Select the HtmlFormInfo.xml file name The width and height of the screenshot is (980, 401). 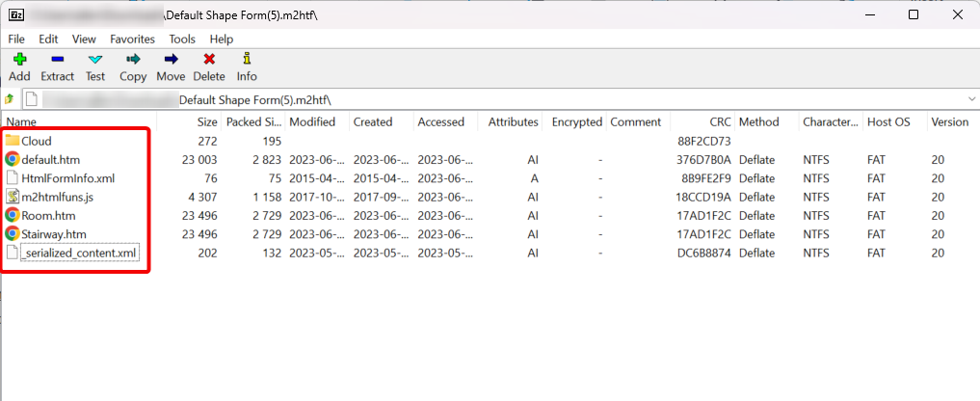pyautogui.click(x=68, y=178)
